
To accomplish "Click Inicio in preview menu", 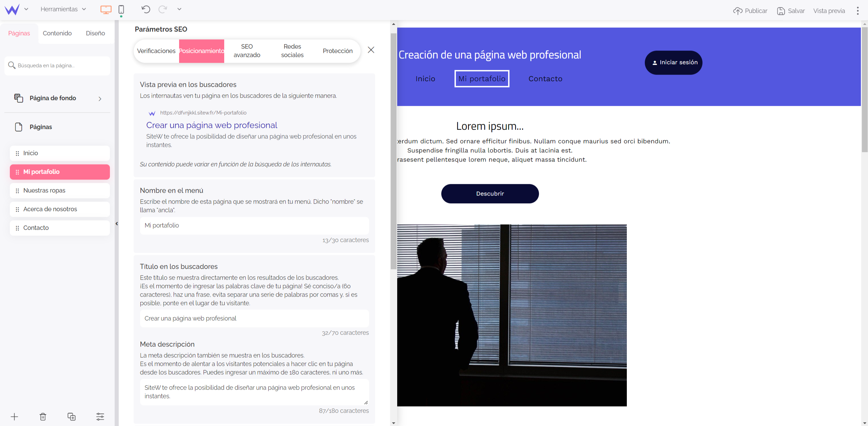I will coord(425,79).
